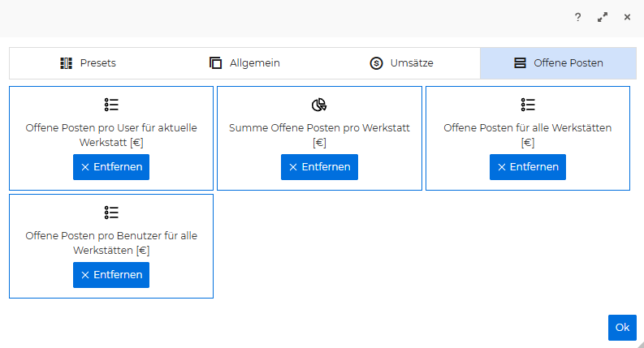Click list icon of Offene Posten pro User card
The image size is (644, 348).
(111, 105)
